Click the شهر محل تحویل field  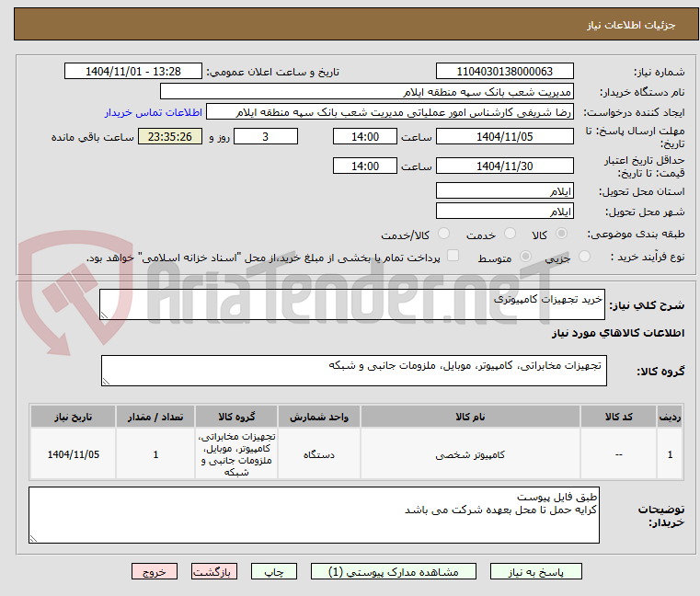point(504,211)
